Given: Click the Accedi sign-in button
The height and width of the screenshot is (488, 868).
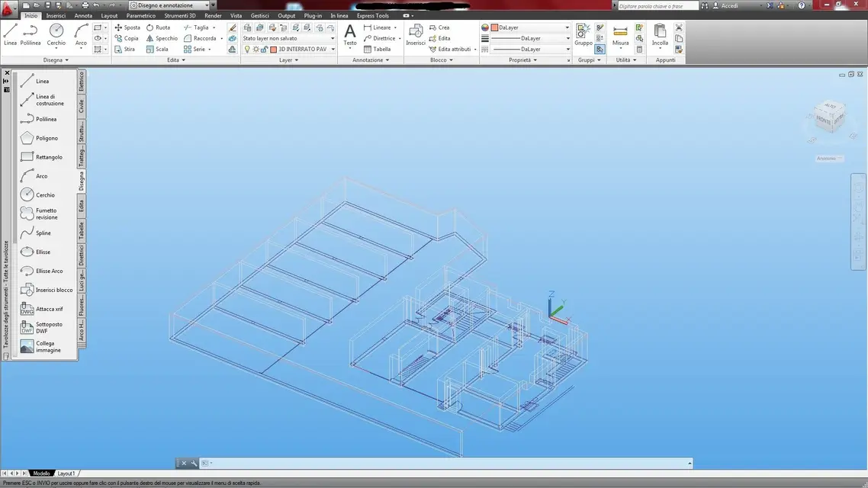Looking at the screenshot, I should pos(725,5).
